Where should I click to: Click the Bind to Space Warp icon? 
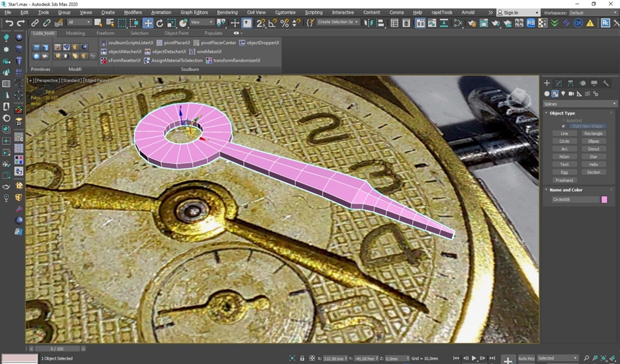click(59, 23)
